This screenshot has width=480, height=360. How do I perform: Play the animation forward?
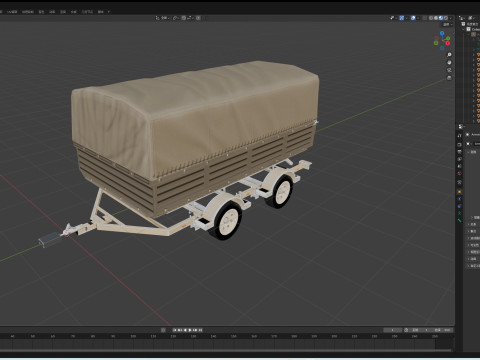pos(190,330)
